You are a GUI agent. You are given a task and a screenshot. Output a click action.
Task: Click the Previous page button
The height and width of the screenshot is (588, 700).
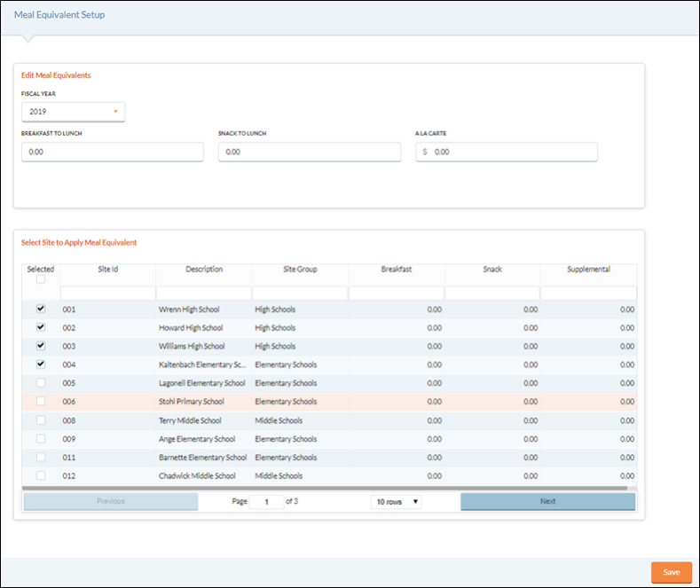[111, 501]
